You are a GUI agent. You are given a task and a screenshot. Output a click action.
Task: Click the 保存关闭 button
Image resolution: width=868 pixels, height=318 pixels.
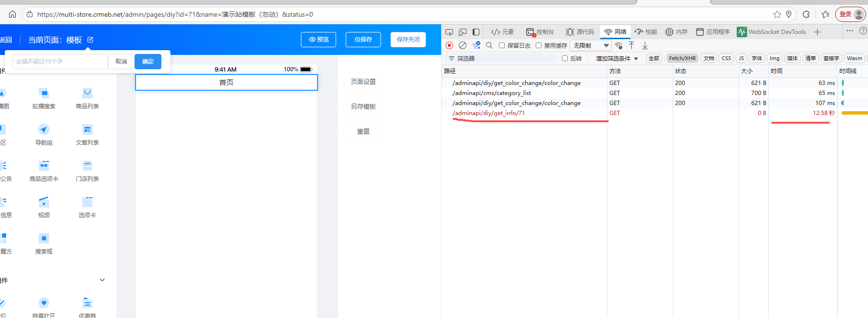(x=408, y=40)
